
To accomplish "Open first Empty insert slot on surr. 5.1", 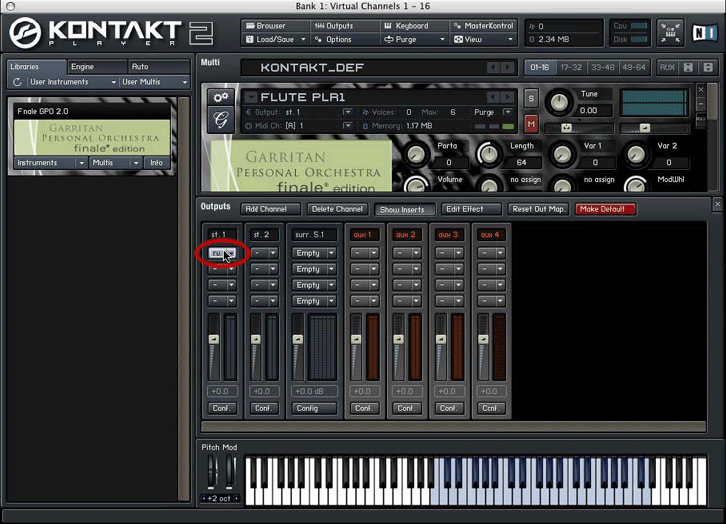I will [x=313, y=253].
